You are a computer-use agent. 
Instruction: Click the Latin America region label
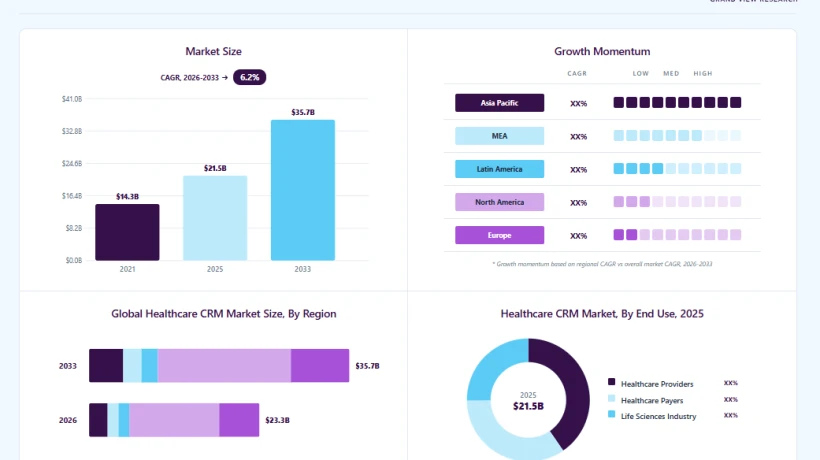(x=499, y=169)
